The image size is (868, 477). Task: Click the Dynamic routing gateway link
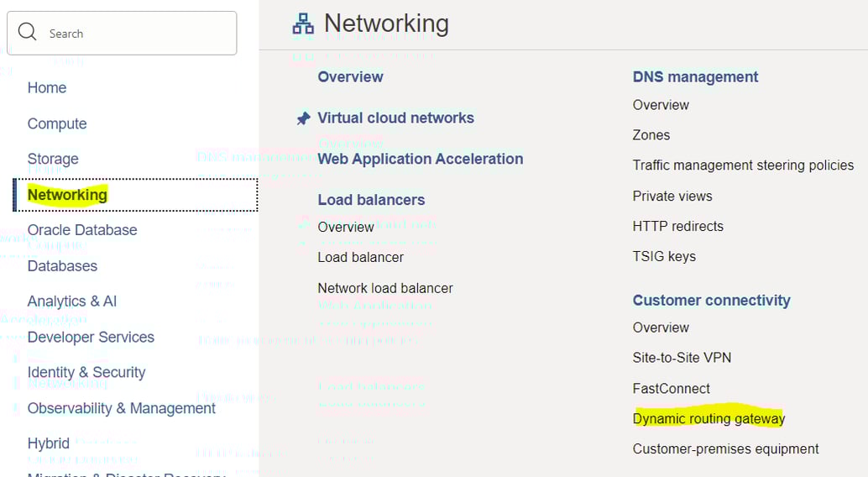(709, 418)
